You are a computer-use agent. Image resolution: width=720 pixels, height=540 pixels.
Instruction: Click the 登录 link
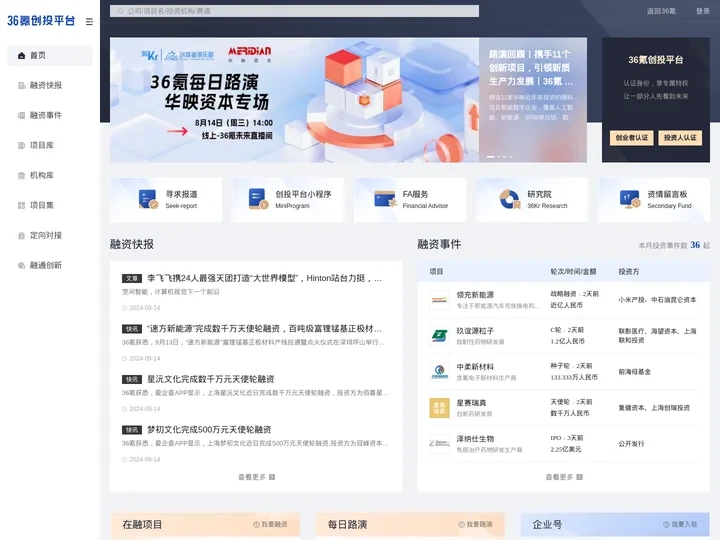point(703,11)
